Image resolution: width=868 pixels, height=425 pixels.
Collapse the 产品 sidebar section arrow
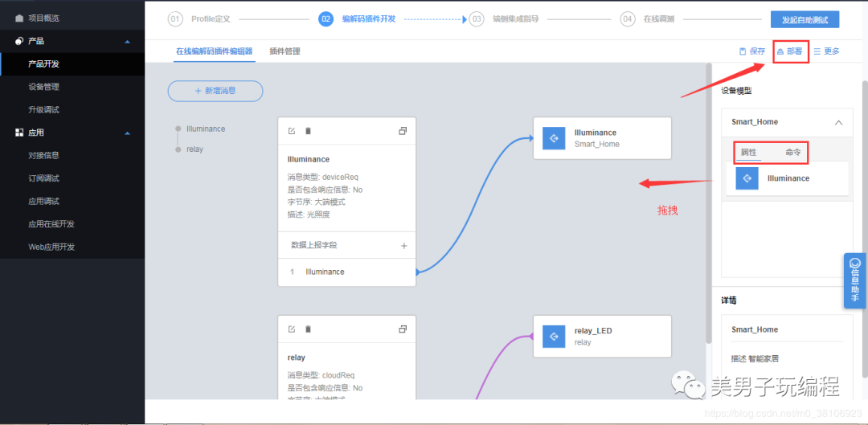tap(127, 42)
